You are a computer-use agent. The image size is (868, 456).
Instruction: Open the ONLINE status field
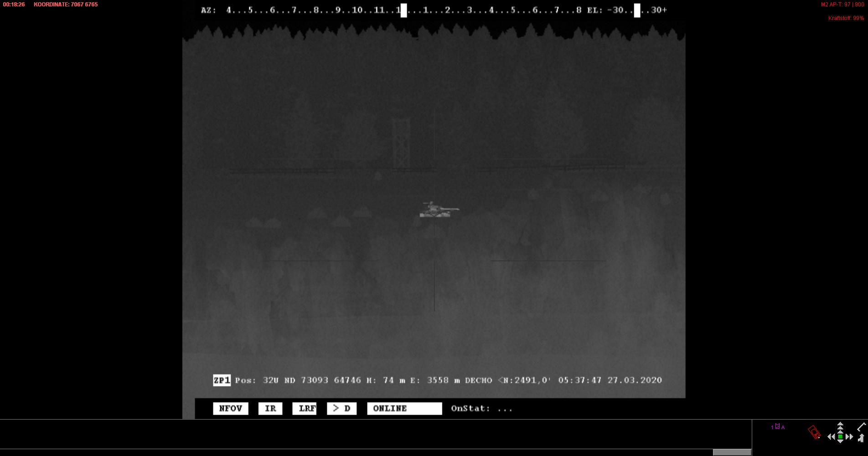pos(404,409)
